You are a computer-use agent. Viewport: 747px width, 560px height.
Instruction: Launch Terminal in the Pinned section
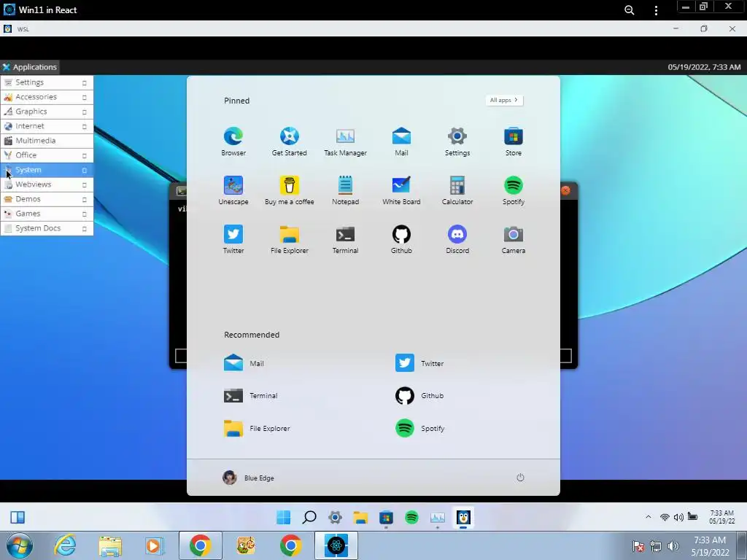(345, 239)
